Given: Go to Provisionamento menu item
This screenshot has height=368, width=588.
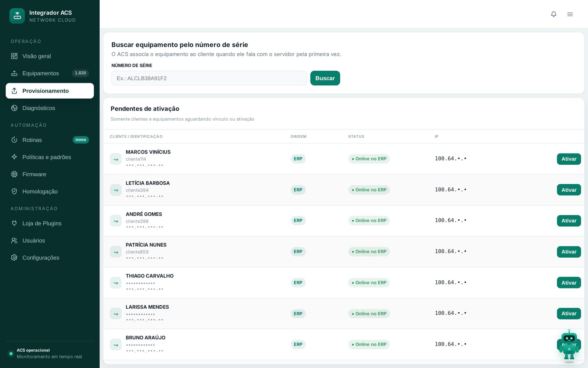Looking at the screenshot, I should [x=50, y=91].
